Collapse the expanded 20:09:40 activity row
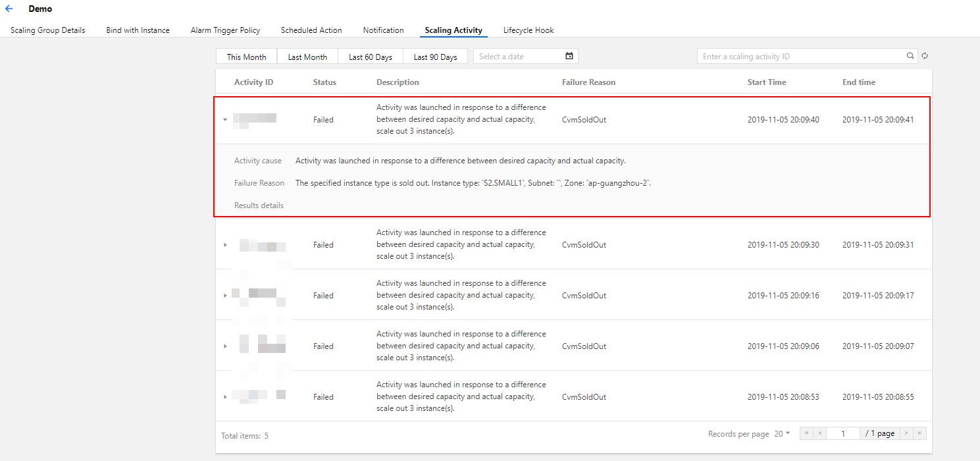Image resolution: width=980 pixels, height=461 pixels. click(225, 120)
